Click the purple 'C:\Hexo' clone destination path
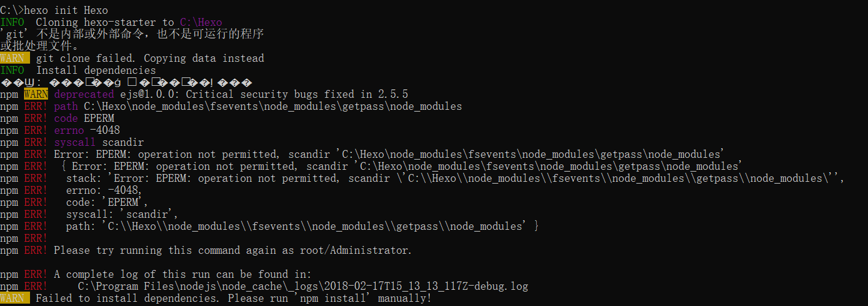 coord(201,22)
